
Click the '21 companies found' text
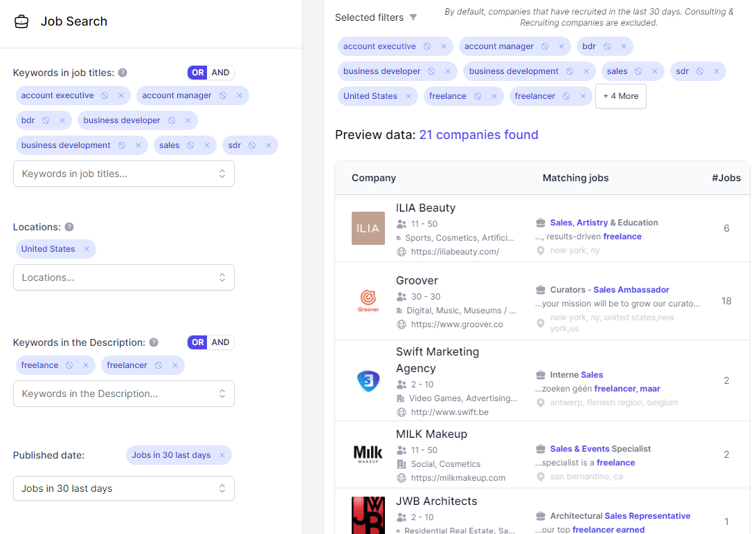pyautogui.click(x=479, y=135)
